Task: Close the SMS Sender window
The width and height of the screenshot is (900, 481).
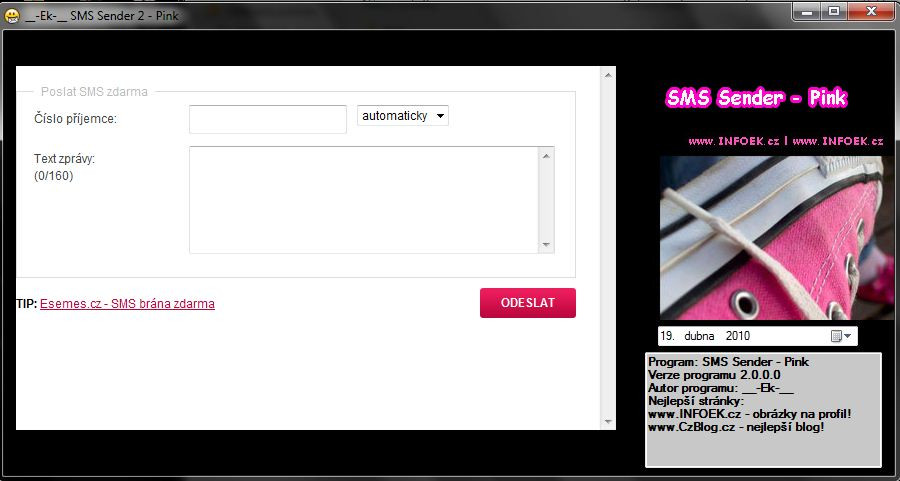Action: (x=871, y=11)
